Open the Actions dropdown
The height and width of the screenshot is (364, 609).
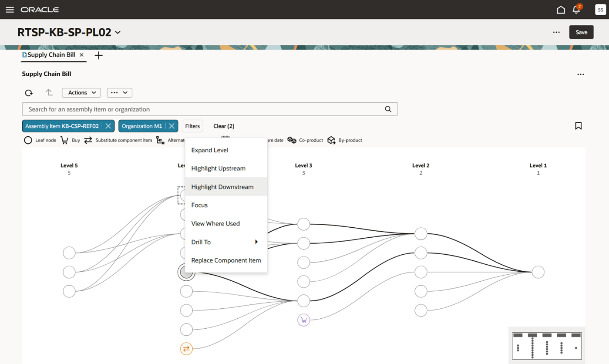point(81,93)
